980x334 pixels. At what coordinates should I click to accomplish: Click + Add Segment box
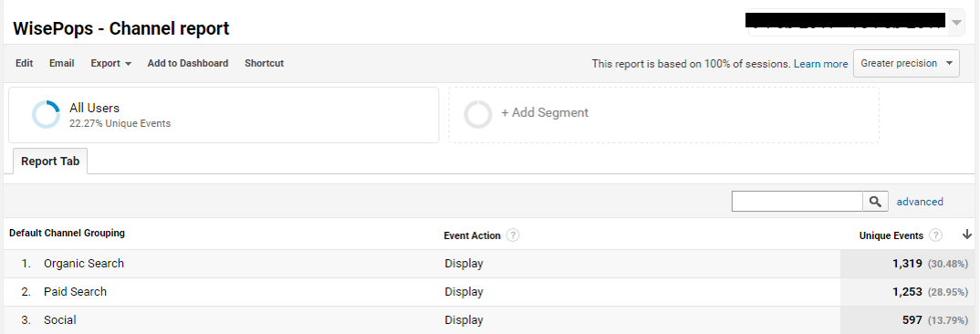point(663,114)
